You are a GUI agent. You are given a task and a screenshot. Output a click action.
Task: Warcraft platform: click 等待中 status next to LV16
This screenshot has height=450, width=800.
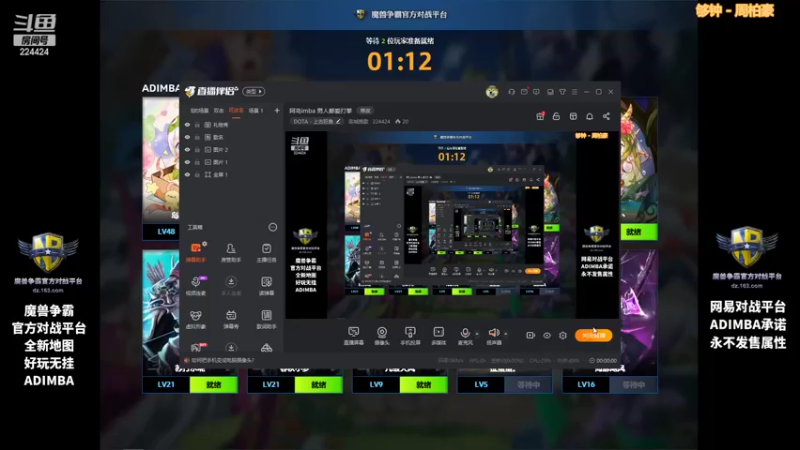pos(633,385)
